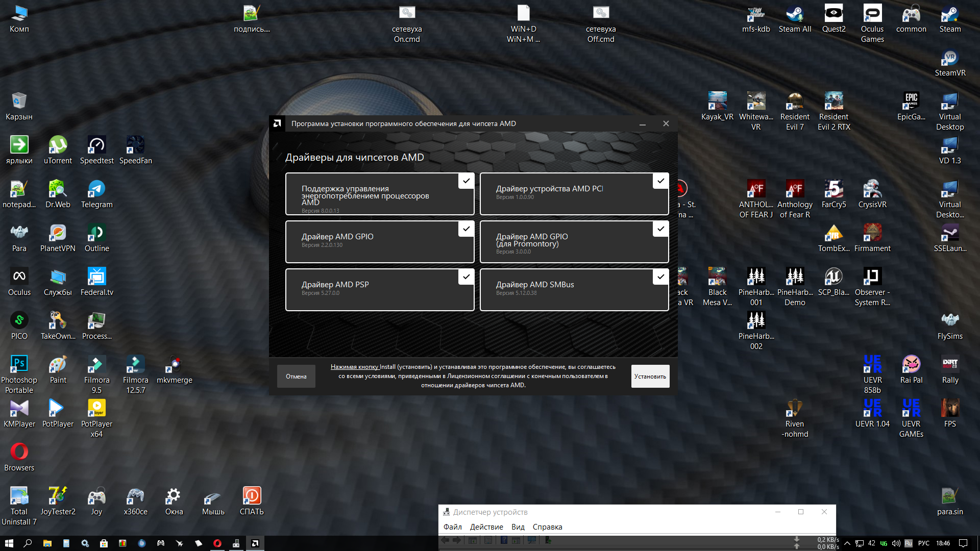Click the Отмена cancel button
Screen dimensions: 980x551
(296, 377)
